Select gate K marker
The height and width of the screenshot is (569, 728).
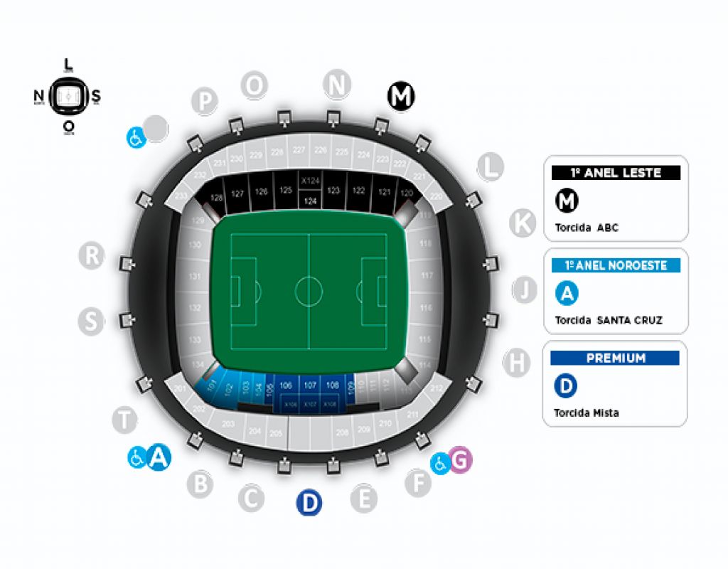pyautogui.click(x=523, y=223)
